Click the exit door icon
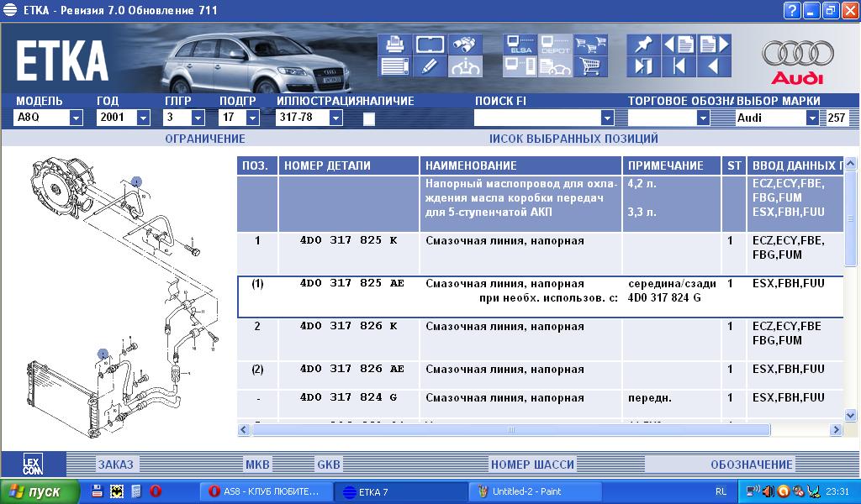861x504 pixels. 643,66
